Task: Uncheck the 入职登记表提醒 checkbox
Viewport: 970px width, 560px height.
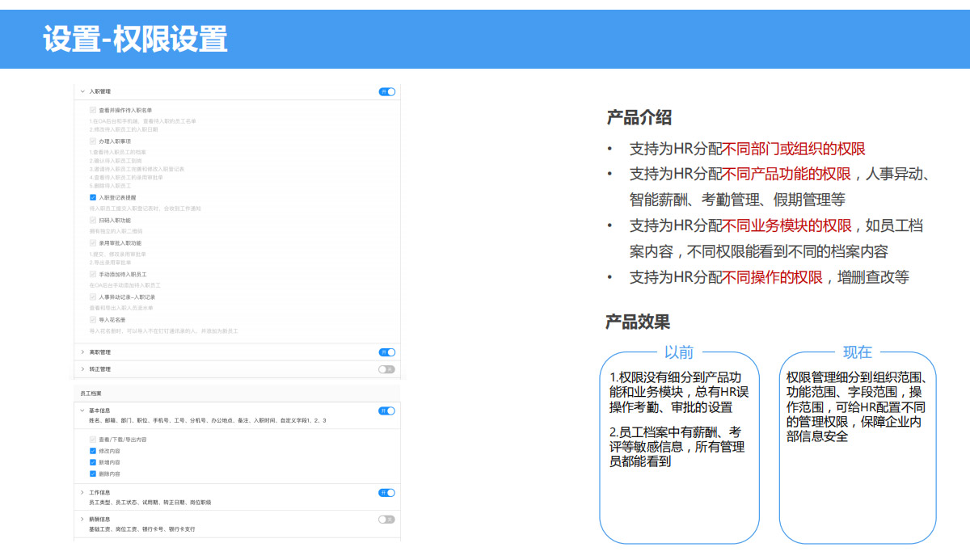Action: [x=93, y=197]
